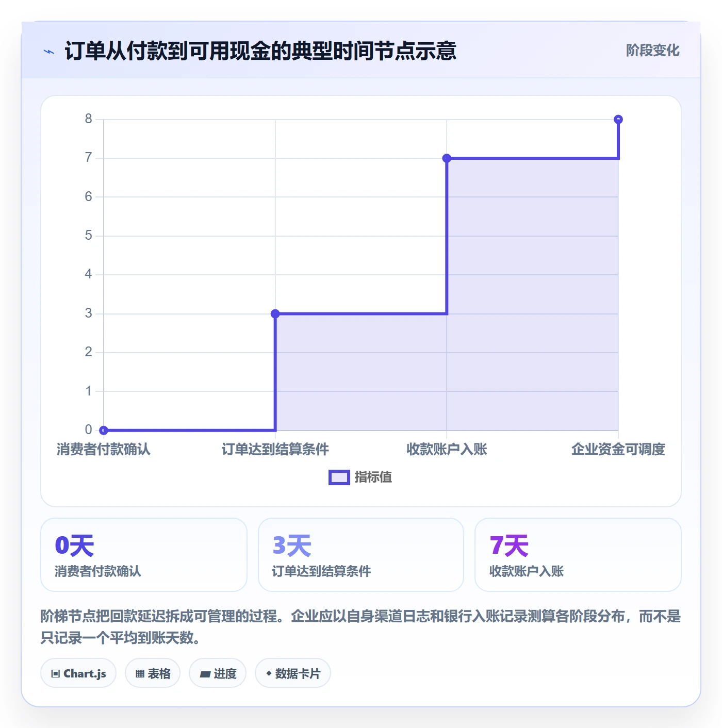Click the 7天 收款账户入账 card
The image size is (722, 728).
[x=578, y=555]
